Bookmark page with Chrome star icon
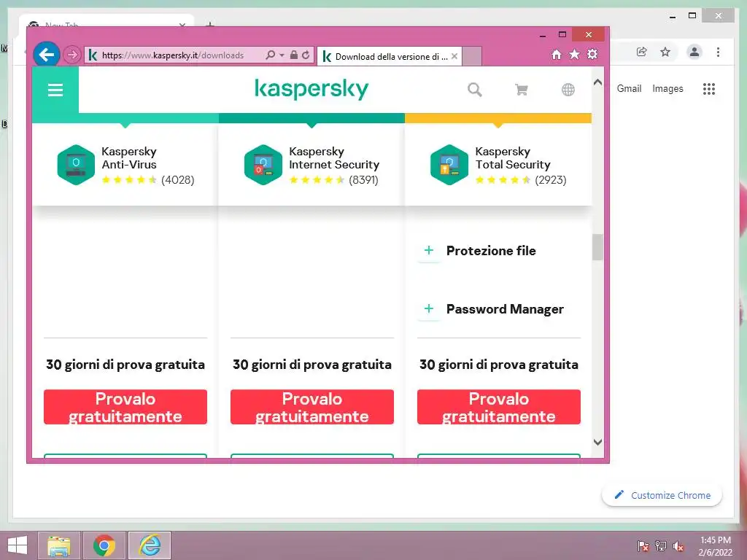The image size is (747, 560). [665, 52]
